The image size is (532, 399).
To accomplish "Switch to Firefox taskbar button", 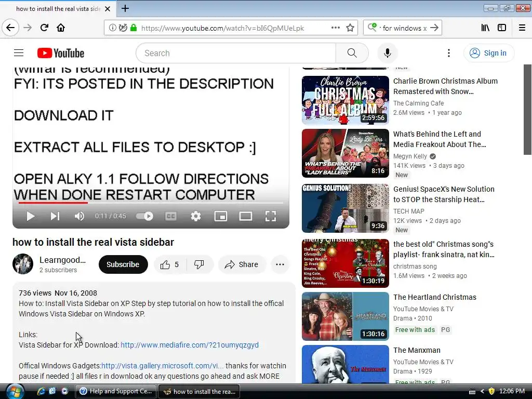I will point(199,391).
